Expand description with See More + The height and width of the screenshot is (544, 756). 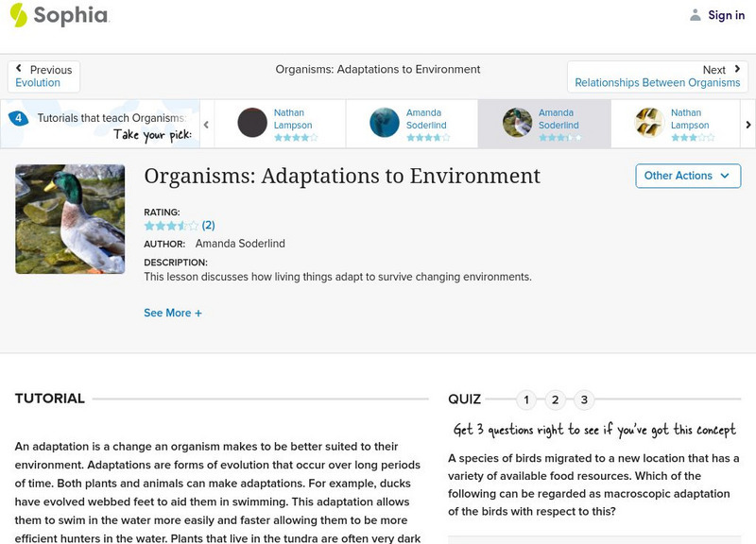tap(173, 313)
